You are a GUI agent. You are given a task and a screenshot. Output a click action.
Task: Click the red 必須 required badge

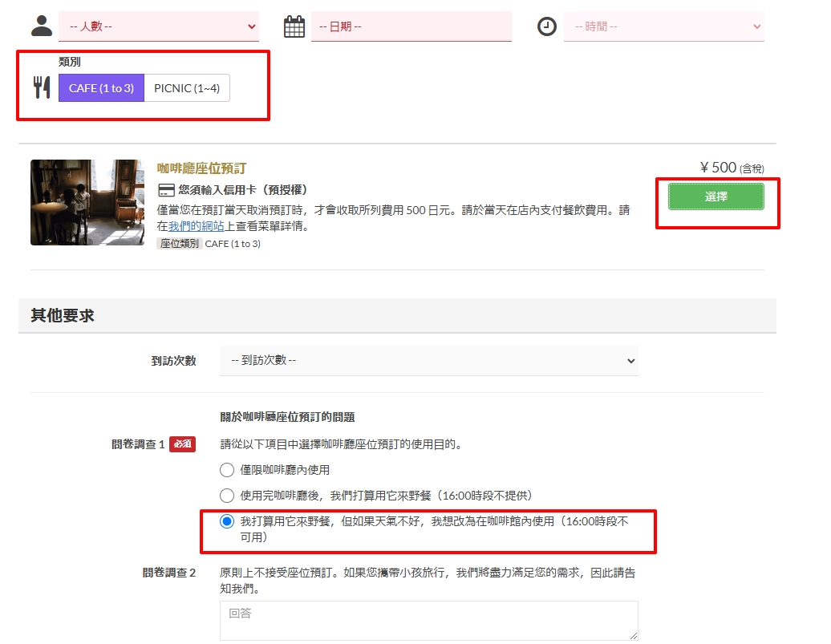(x=183, y=444)
